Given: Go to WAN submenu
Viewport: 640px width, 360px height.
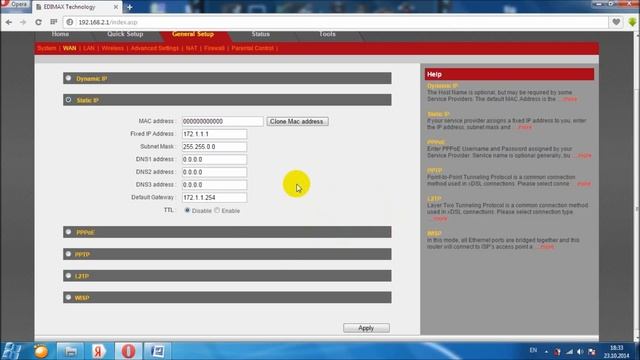Looking at the screenshot, I should coord(70,48).
